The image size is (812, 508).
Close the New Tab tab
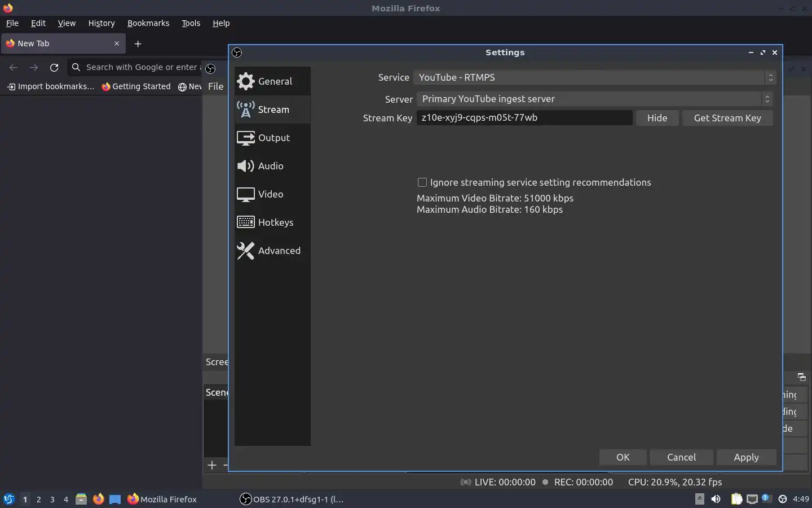click(x=117, y=43)
